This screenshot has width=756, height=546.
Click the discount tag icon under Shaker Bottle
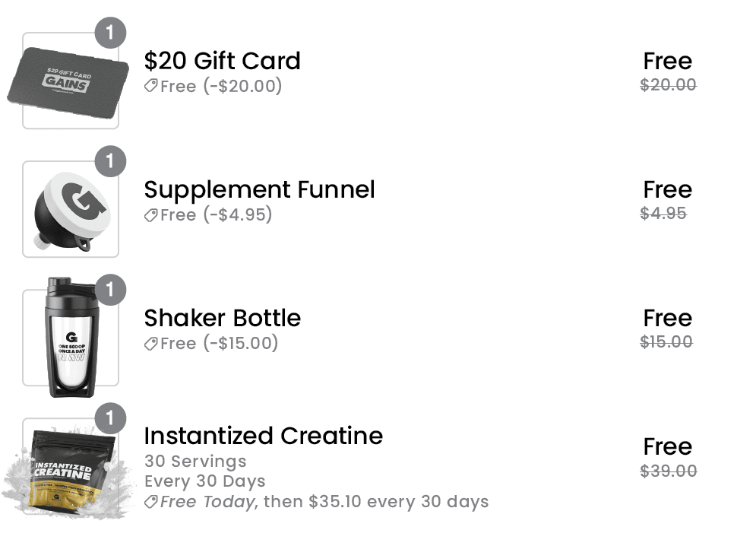(x=151, y=343)
